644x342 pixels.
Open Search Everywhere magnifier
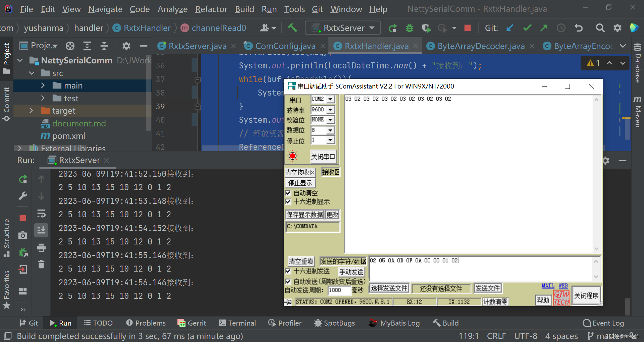click(600, 28)
